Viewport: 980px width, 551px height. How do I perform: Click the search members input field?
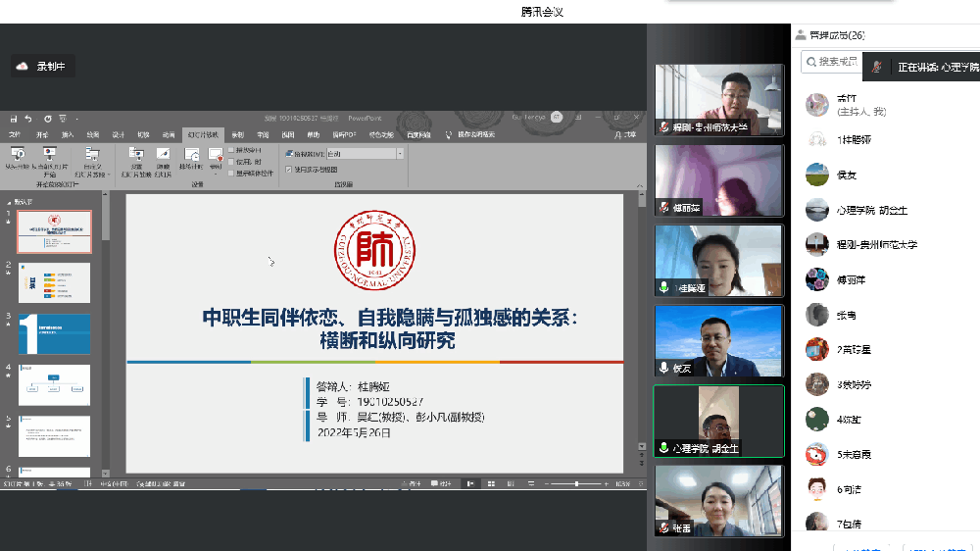[x=833, y=62]
